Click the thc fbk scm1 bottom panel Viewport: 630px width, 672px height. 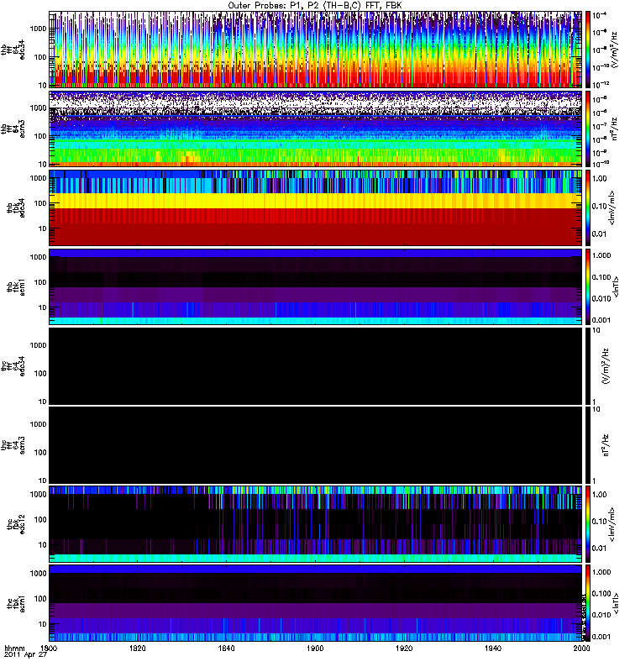pyautogui.click(x=316, y=603)
